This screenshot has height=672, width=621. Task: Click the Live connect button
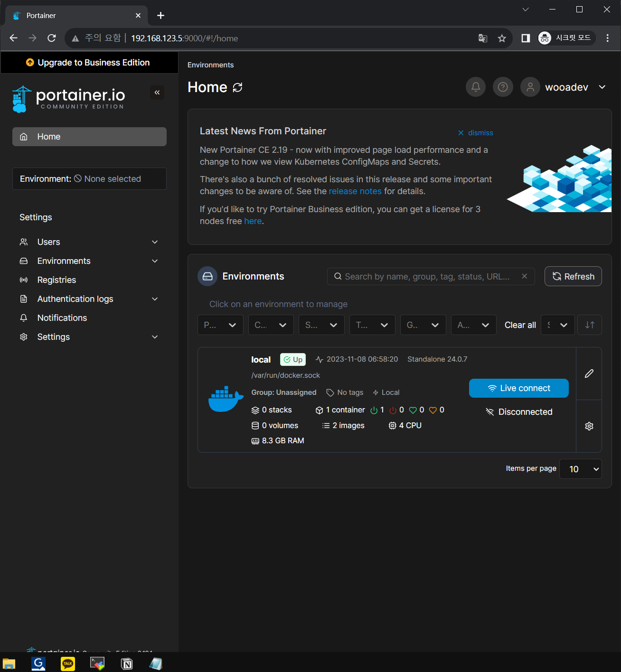pos(519,388)
